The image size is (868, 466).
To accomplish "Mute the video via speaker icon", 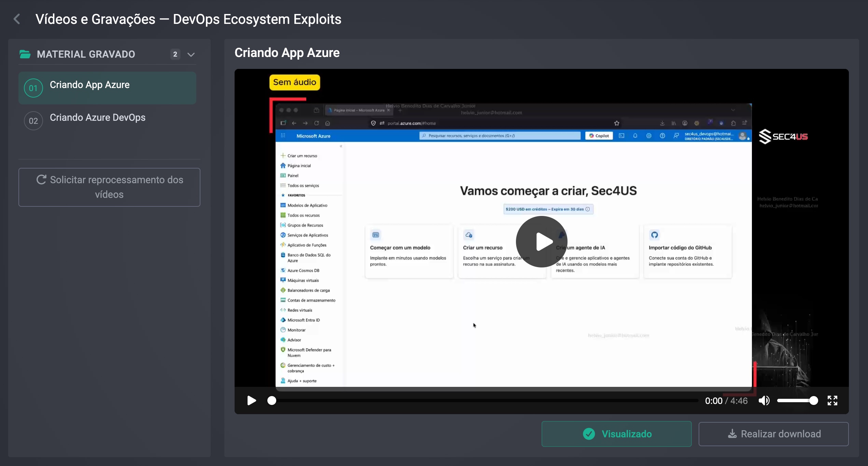I will coord(764,401).
